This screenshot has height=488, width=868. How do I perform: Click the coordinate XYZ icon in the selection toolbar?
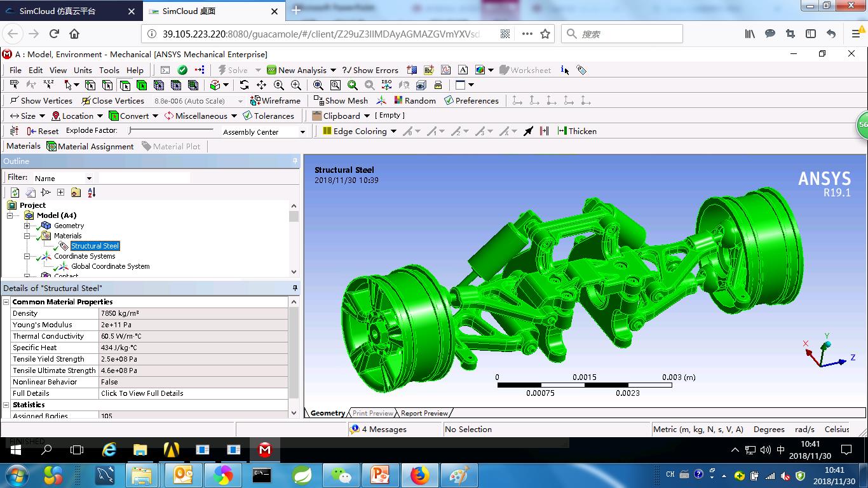[48, 85]
